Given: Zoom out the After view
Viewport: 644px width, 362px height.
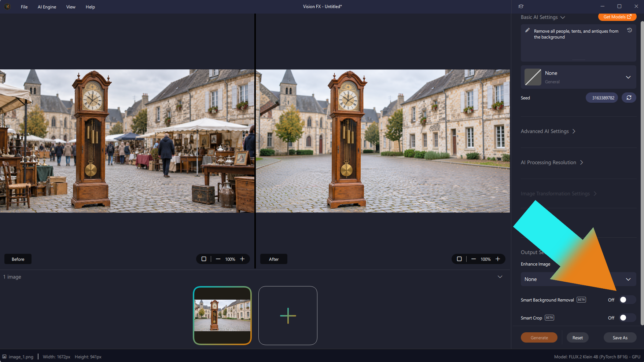Looking at the screenshot, I should pyautogui.click(x=474, y=259).
